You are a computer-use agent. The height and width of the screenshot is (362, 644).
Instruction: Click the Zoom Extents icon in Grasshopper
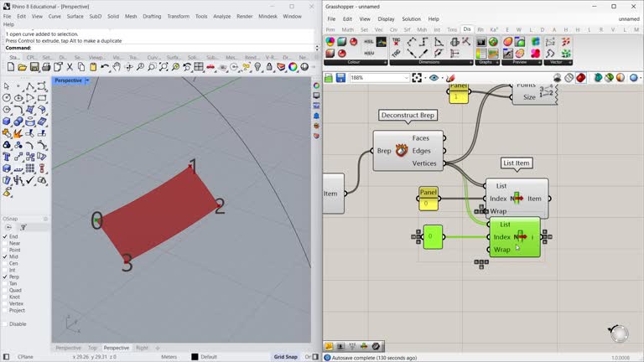click(417, 78)
